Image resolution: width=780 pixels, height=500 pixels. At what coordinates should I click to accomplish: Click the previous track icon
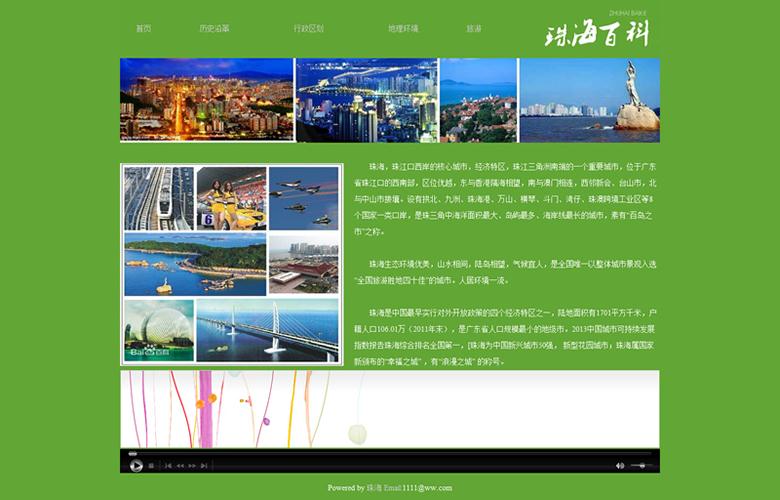[168, 465]
